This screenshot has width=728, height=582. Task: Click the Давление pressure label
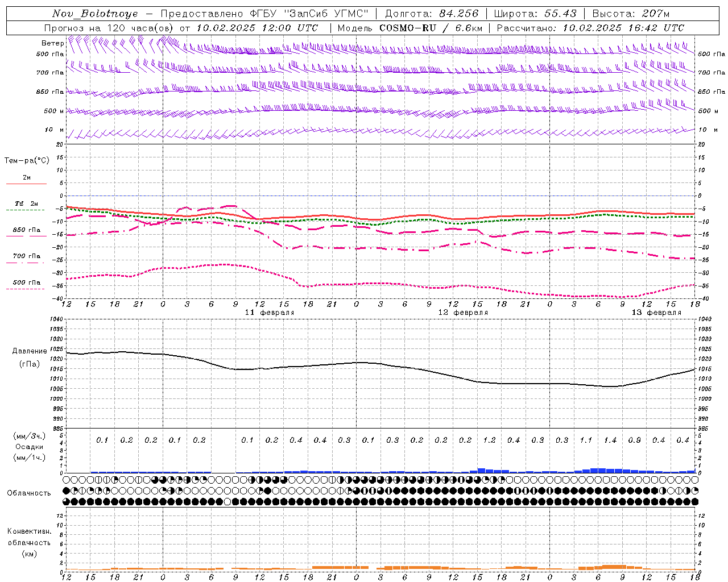coord(30,351)
